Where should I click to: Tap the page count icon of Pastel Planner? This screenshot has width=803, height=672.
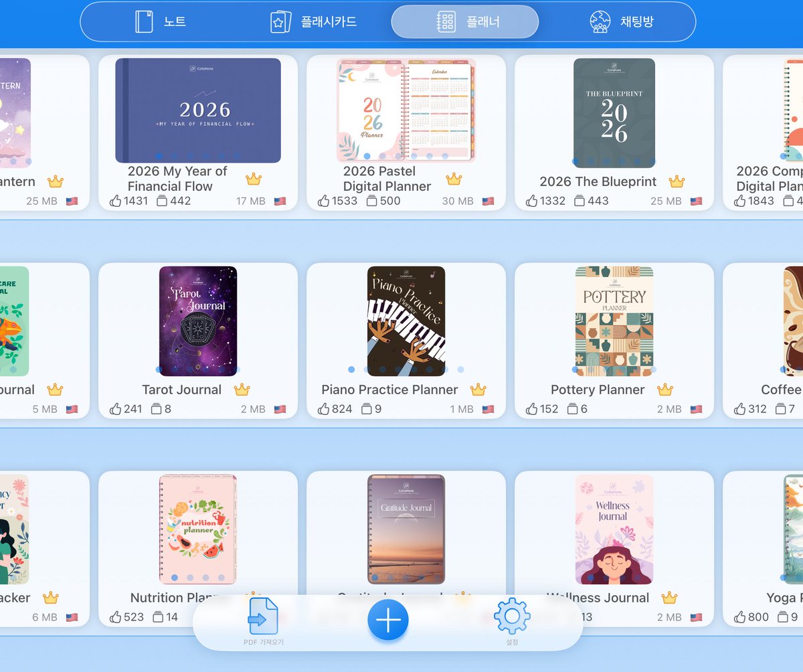pyautogui.click(x=371, y=200)
